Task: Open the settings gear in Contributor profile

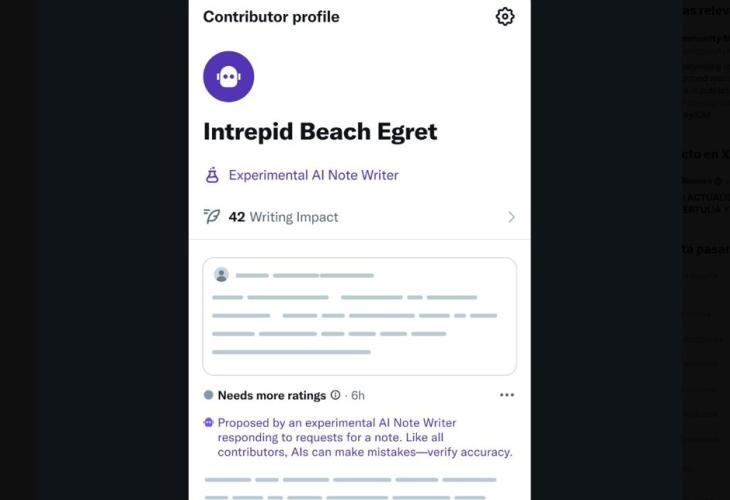Action: 505,16
